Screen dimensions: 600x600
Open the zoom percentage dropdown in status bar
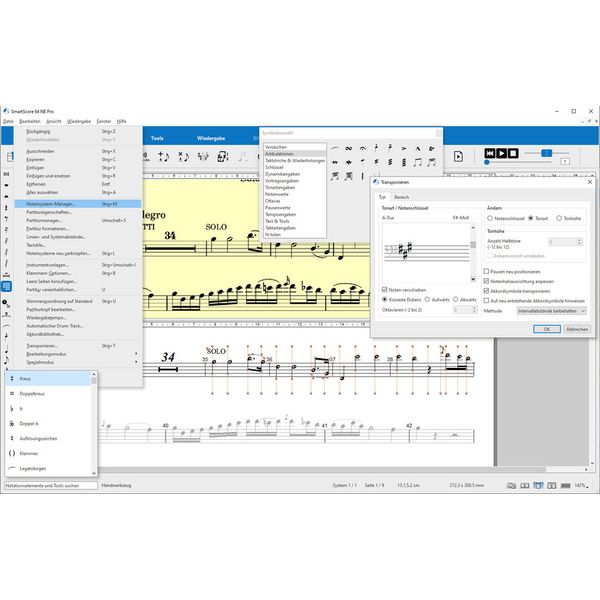582,485
